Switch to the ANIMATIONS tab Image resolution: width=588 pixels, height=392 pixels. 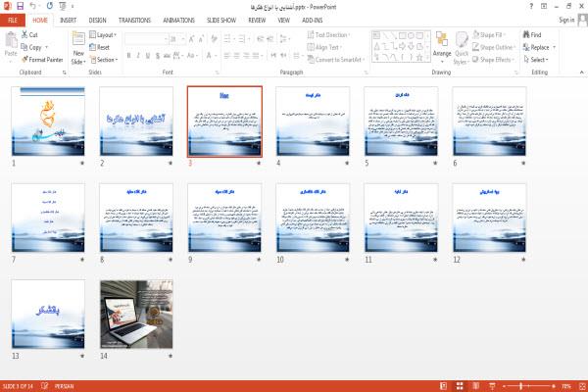(x=179, y=21)
